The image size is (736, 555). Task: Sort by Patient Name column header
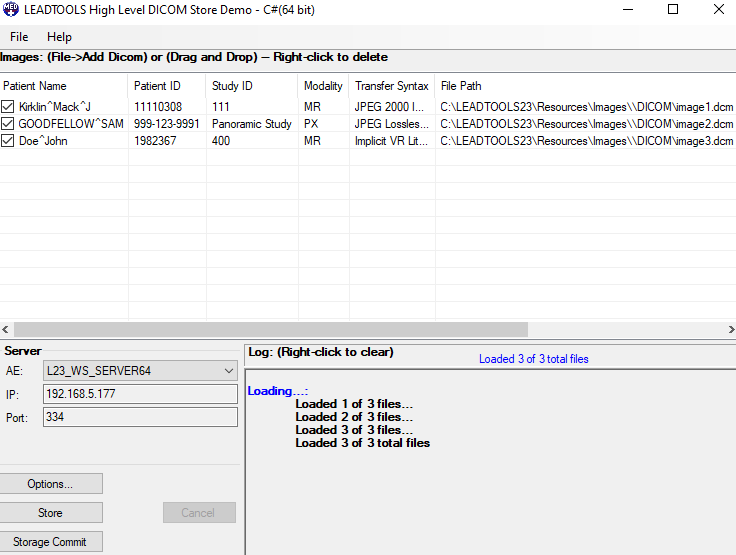pos(64,86)
